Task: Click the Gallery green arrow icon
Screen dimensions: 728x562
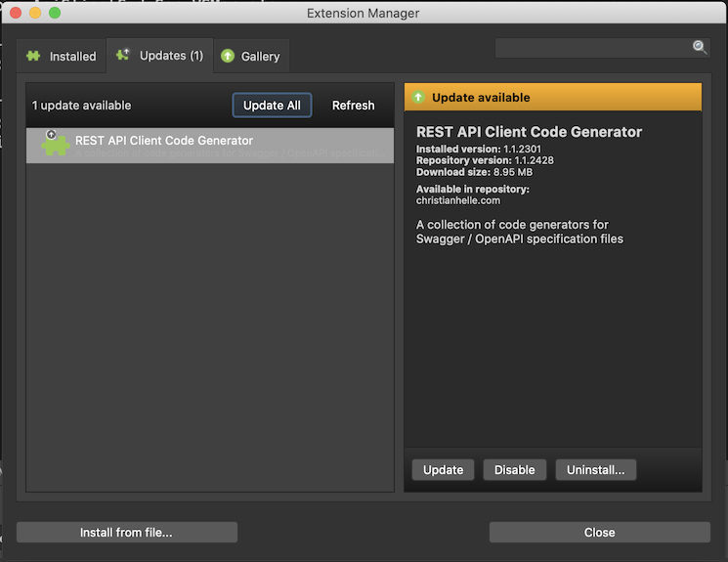Action: click(228, 57)
